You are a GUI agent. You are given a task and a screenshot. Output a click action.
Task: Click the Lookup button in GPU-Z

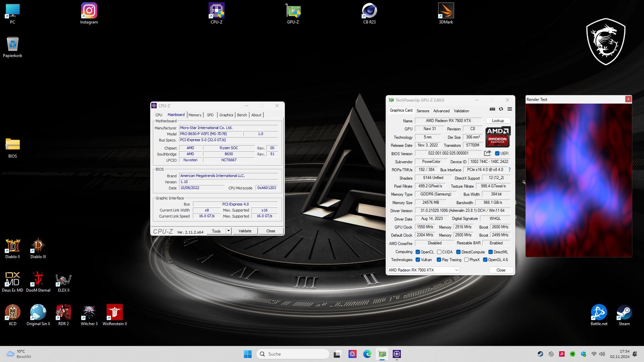pyautogui.click(x=498, y=121)
